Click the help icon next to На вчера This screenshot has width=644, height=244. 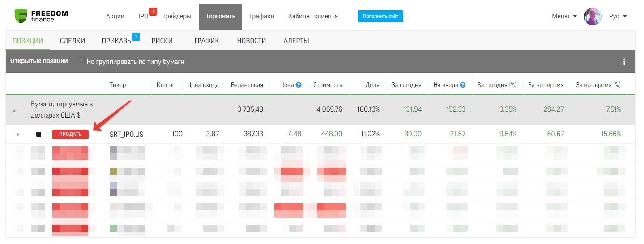[463, 85]
